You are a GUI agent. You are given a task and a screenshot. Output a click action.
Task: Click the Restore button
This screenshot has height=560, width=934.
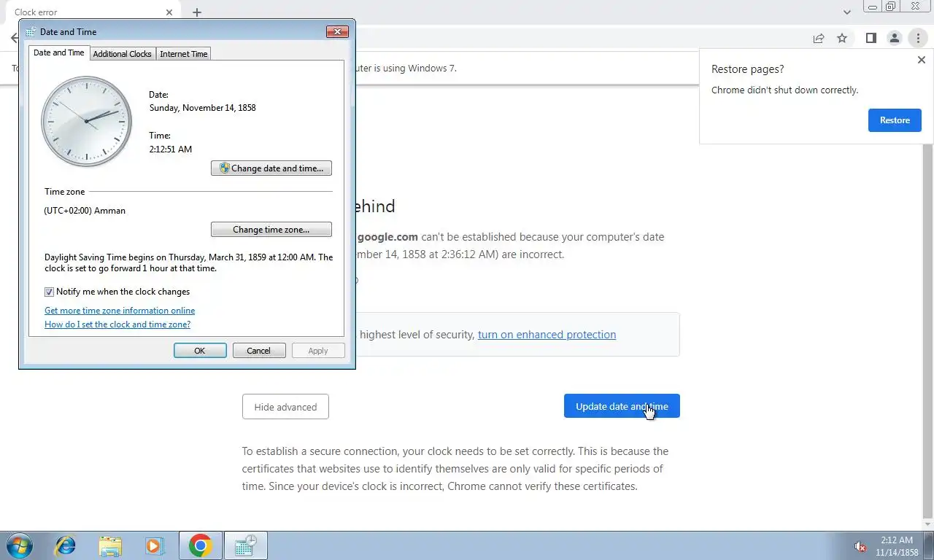click(x=895, y=120)
